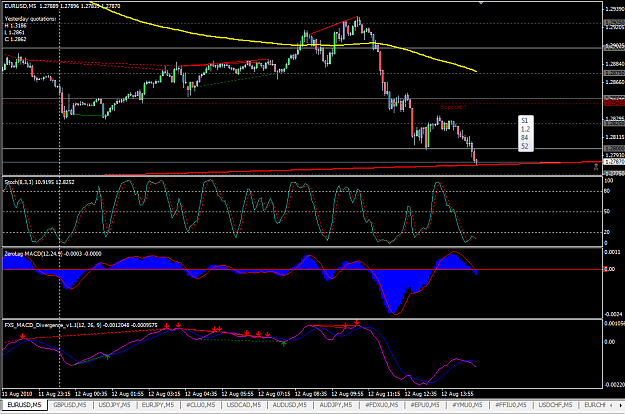Click the Stoch(8,3,3) indicator label
The image size is (625, 414).
coord(39,182)
